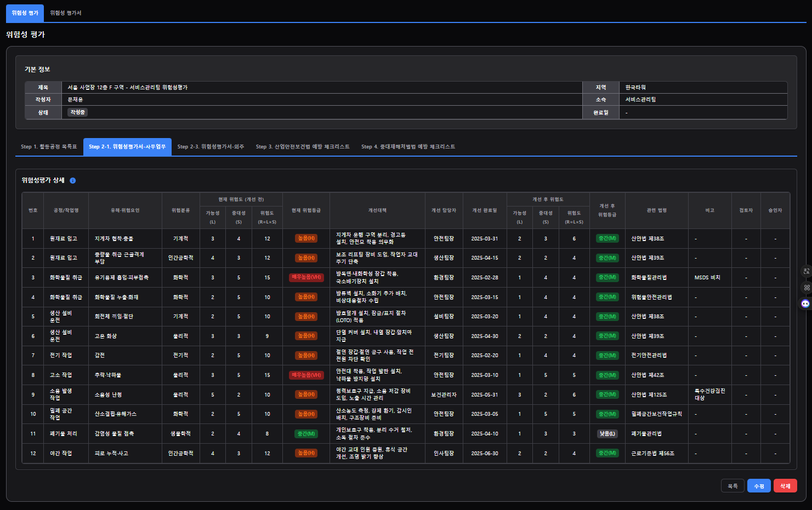Click the blue 수정 button
Image resolution: width=812 pixels, height=510 pixels.
tap(759, 486)
